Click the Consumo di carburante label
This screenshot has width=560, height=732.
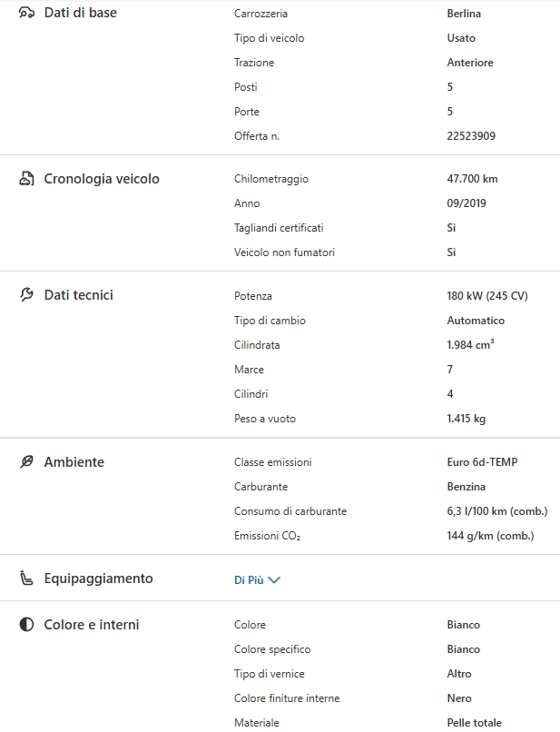click(x=290, y=511)
